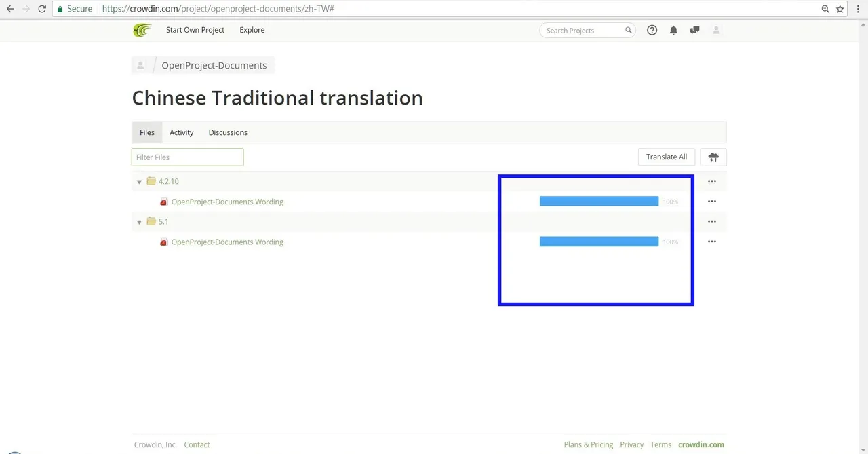This screenshot has width=868, height=454.
Task: Bookmark page with the star icon
Action: (840, 9)
